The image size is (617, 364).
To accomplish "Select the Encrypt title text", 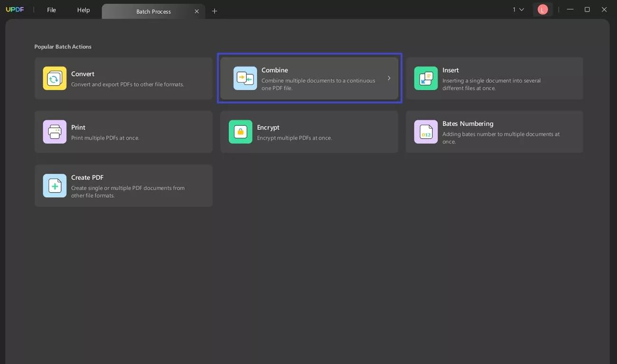I will 268,128.
